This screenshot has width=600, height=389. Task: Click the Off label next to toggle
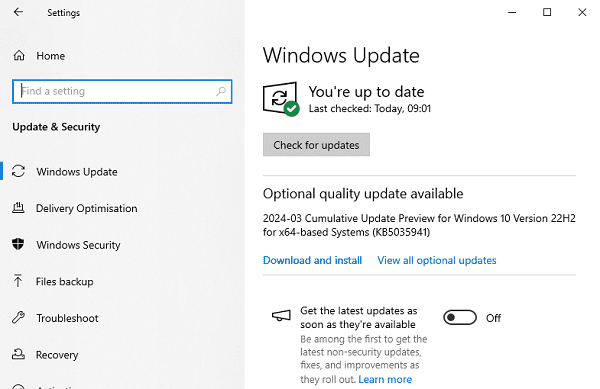click(x=493, y=318)
